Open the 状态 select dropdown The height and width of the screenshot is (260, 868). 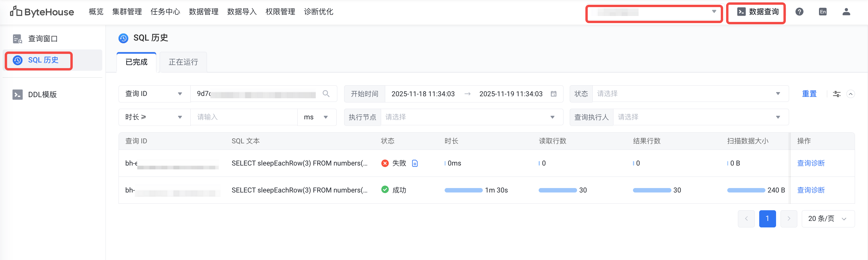click(690, 94)
